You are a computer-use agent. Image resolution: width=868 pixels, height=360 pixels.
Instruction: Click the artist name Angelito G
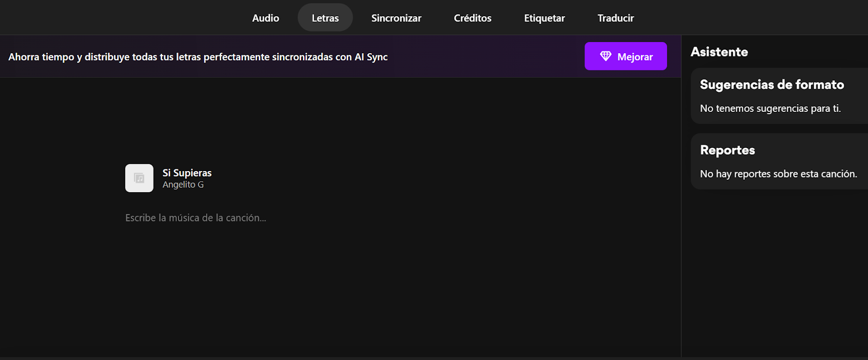(183, 185)
